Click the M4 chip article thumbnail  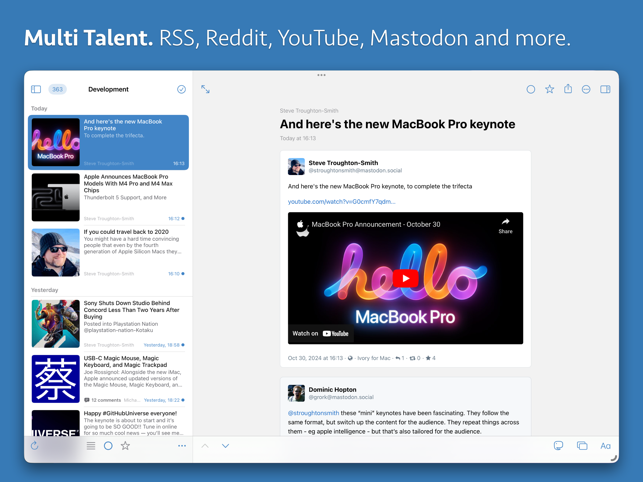[x=56, y=197]
